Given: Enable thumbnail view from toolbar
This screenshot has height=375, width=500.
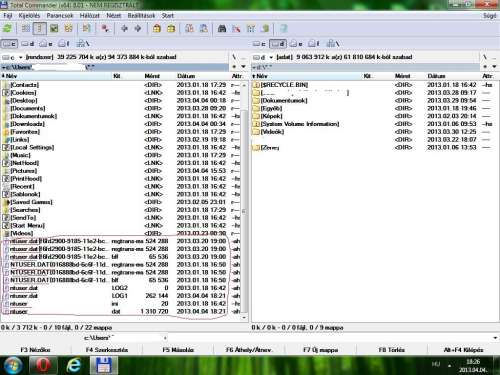Looking at the screenshot, I should point(54,29).
